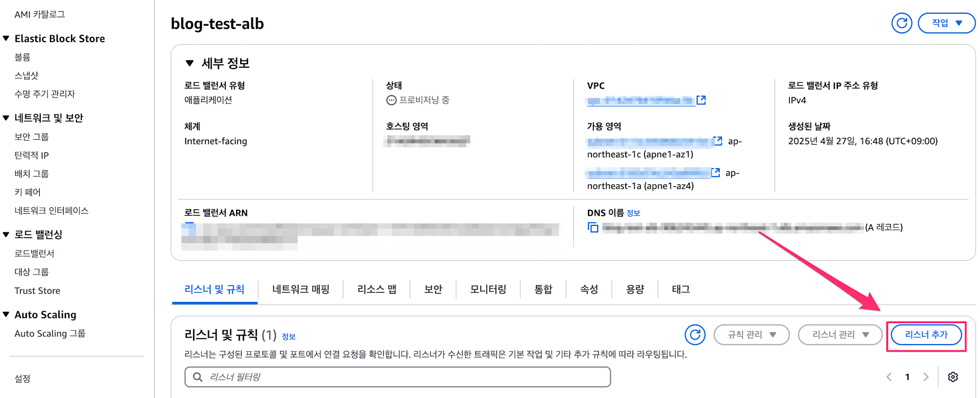Collapse the 세부 정보 section
The height and width of the screenshot is (398, 980).
click(x=190, y=63)
